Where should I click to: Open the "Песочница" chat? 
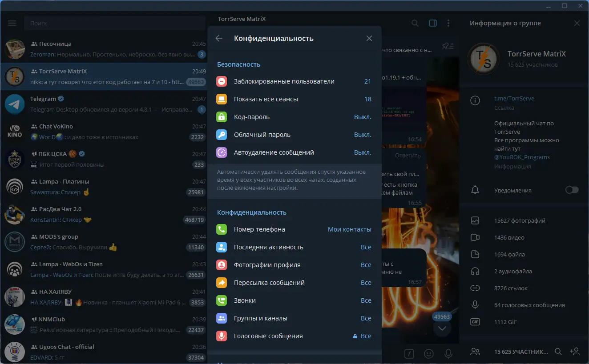click(x=104, y=49)
